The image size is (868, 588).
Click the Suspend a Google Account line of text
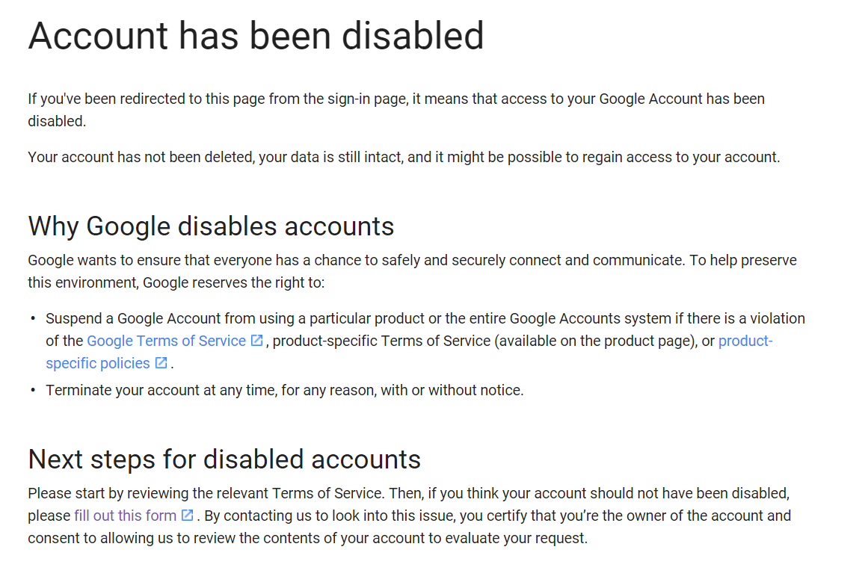point(425,318)
